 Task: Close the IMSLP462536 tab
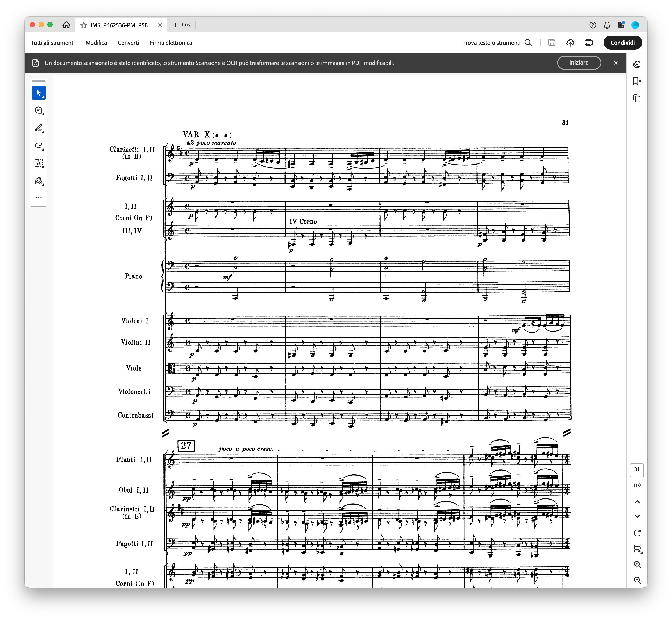tap(160, 25)
